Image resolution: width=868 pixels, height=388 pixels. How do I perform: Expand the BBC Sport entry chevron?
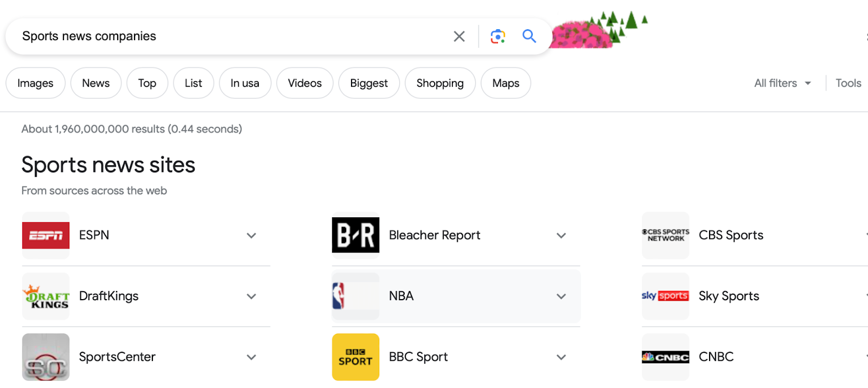561,357
